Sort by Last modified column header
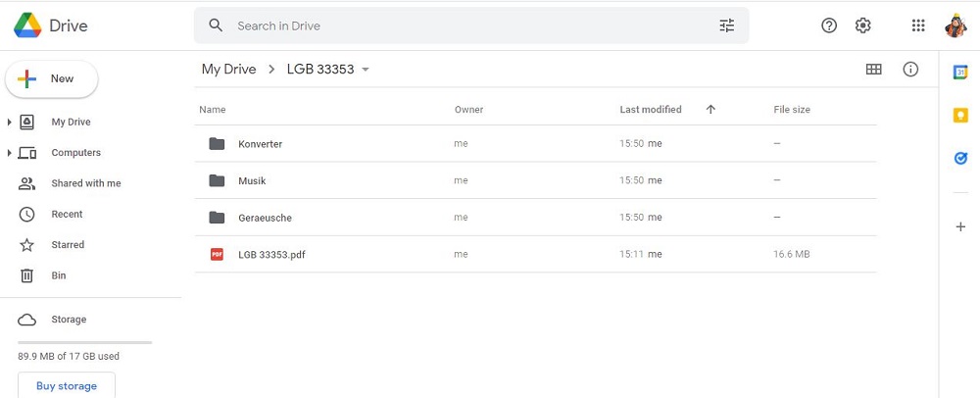The height and width of the screenshot is (398, 980). (651, 110)
